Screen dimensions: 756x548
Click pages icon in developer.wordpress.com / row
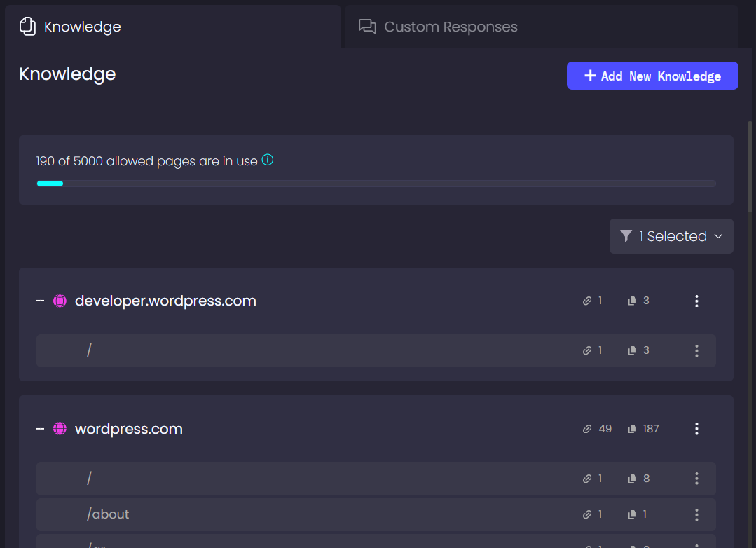click(632, 350)
